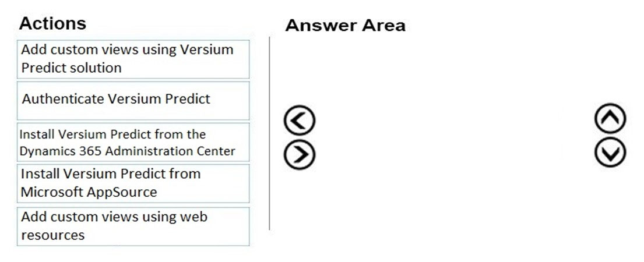Choose the AppSource installation option
Image resolution: width=644 pixels, height=262 pixels.
tap(133, 183)
